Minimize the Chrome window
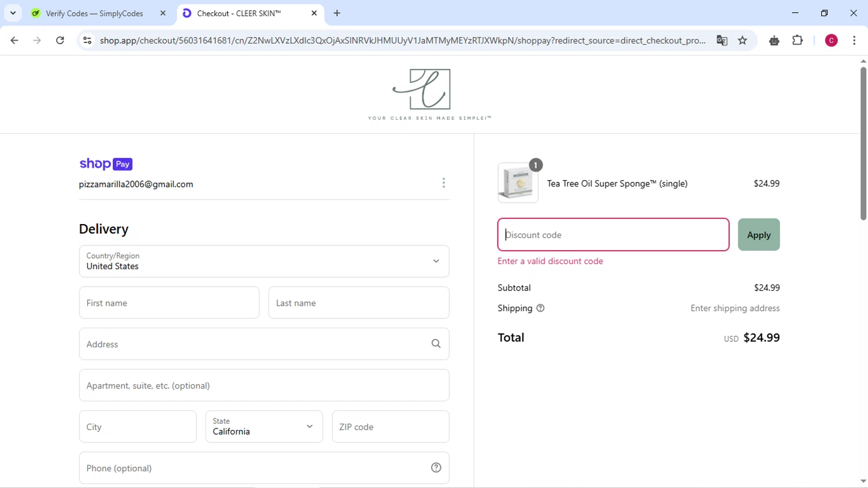Screen dimensions: 868x488 (795, 13)
